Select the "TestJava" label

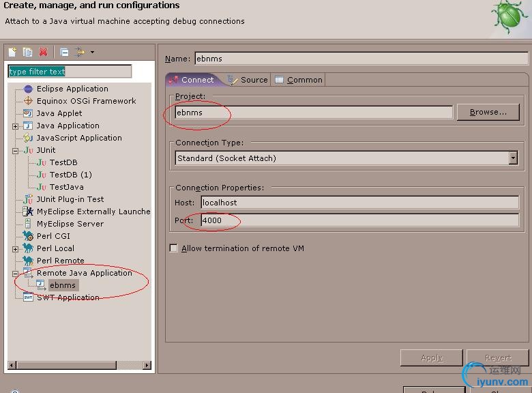[67, 187]
